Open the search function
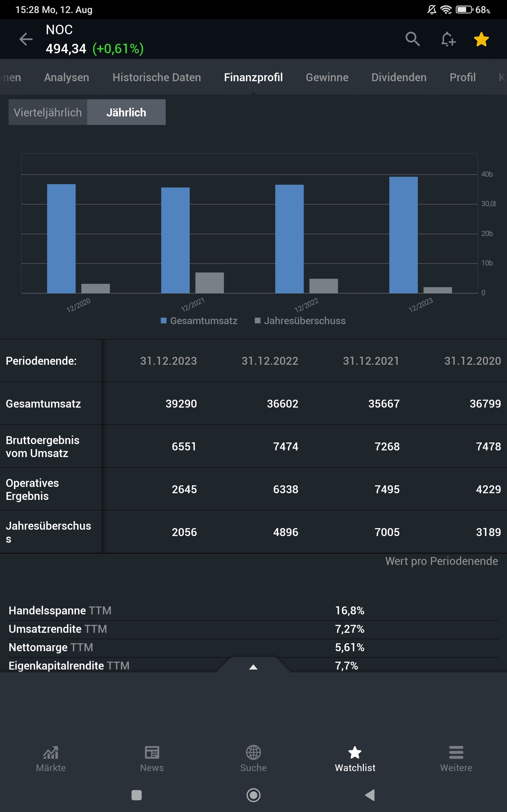This screenshot has height=812, width=507. [413, 39]
